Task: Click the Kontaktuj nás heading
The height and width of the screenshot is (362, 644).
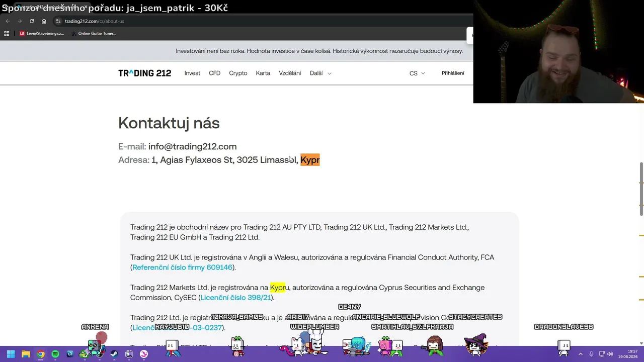Action: tap(169, 123)
